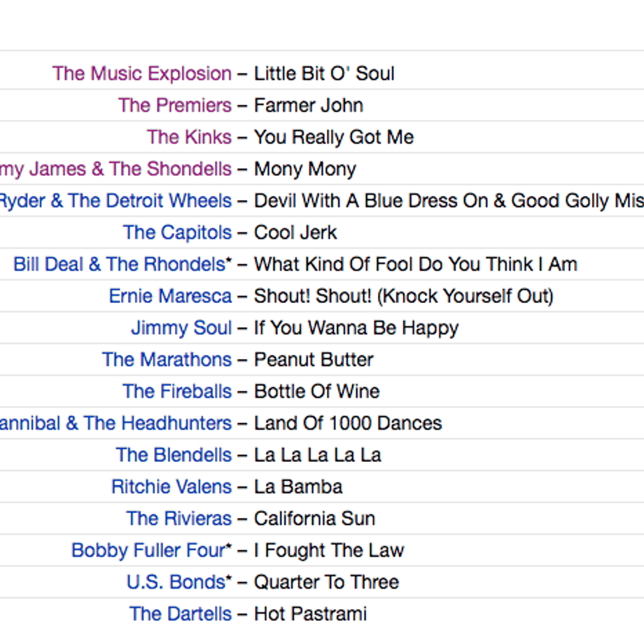Select the Hot Pastrami track title
This screenshot has width=644, height=644.
click(x=310, y=614)
